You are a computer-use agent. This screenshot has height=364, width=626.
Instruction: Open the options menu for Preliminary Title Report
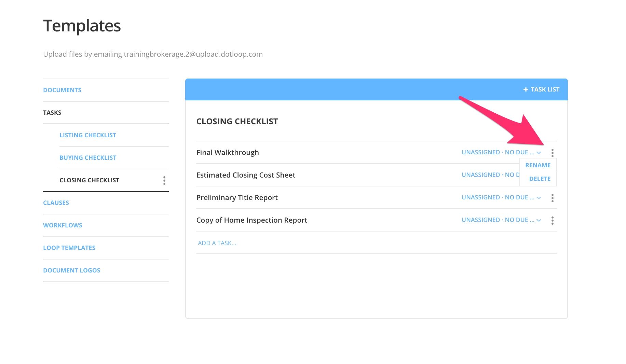click(x=552, y=197)
